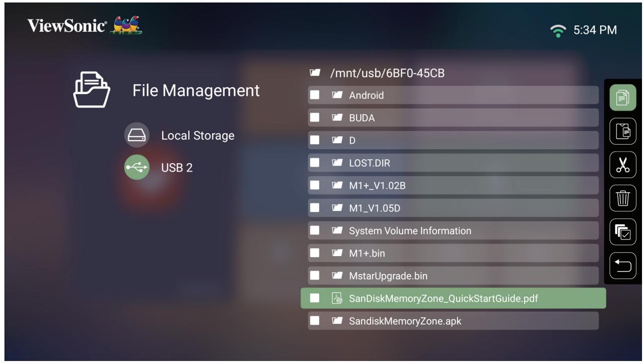Click the Delete trash can icon
Image resolution: width=644 pixels, height=363 pixels.
click(x=623, y=198)
